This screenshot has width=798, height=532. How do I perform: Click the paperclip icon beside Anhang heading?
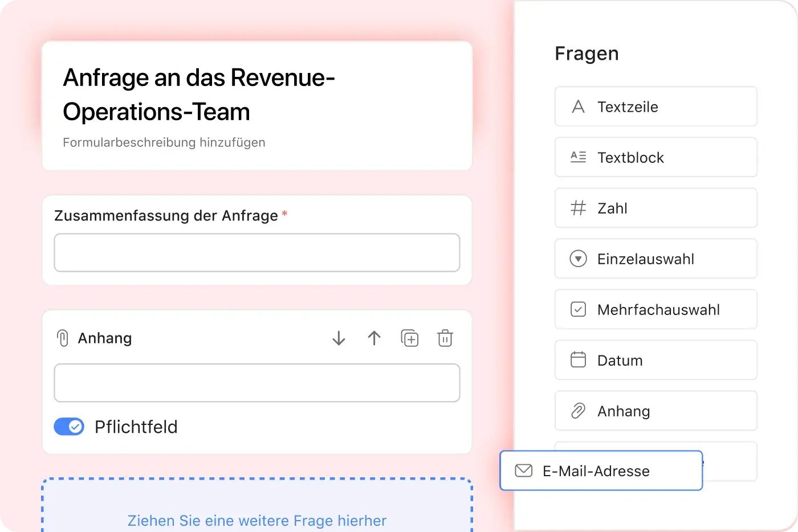(x=63, y=338)
